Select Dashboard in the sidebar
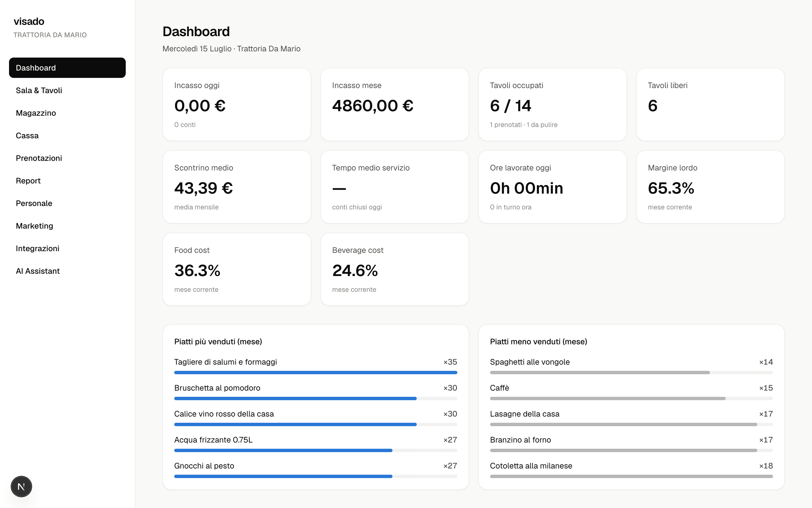Viewport: 812px width, 508px height. pos(67,68)
